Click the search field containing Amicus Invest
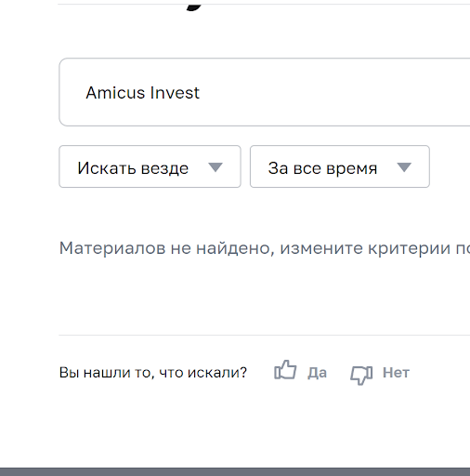Image resolution: width=470 pixels, height=476 pixels. [x=265, y=92]
